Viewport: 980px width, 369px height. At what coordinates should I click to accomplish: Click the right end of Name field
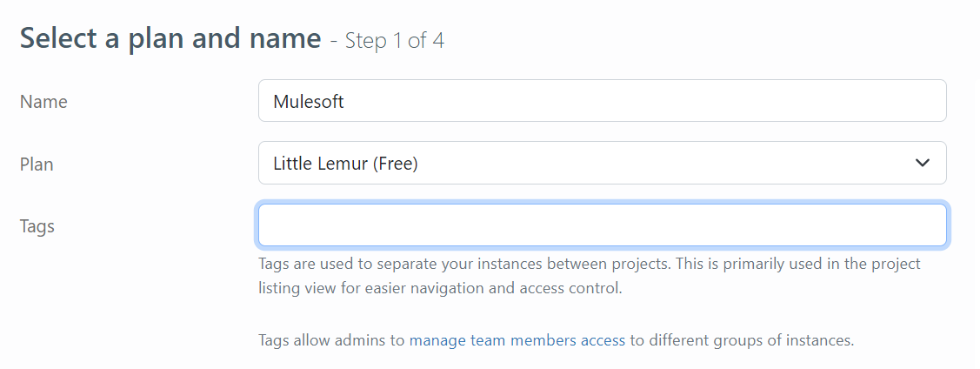coord(930,102)
